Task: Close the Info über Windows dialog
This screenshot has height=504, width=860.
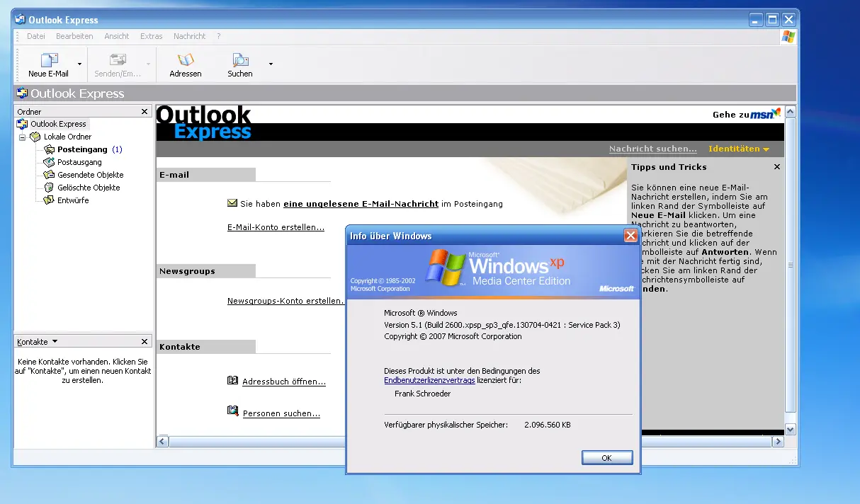Action: tap(630, 236)
